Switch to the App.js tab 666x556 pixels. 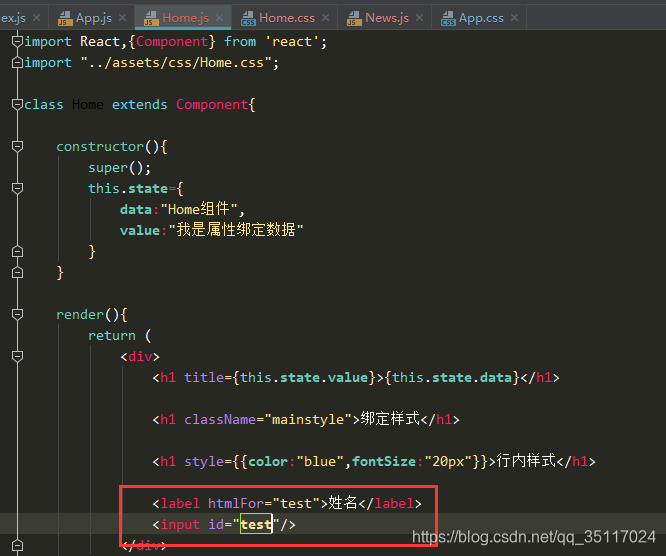point(93,18)
